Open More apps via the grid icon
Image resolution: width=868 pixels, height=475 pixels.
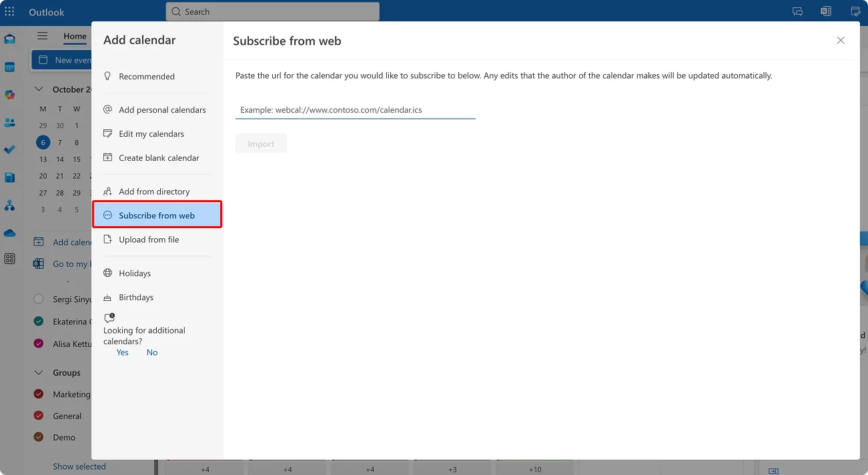tap(9, 259)
